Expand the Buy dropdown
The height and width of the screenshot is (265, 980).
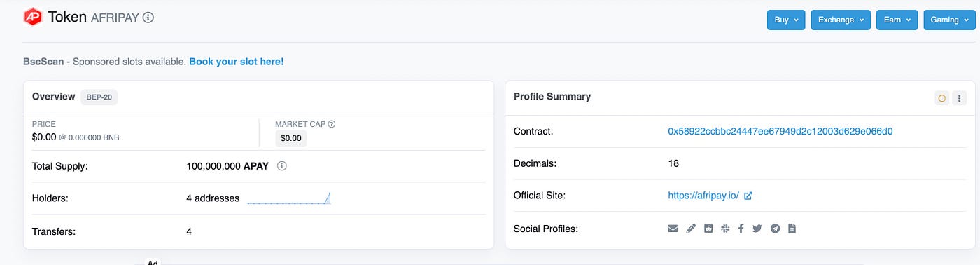point(786,20)
